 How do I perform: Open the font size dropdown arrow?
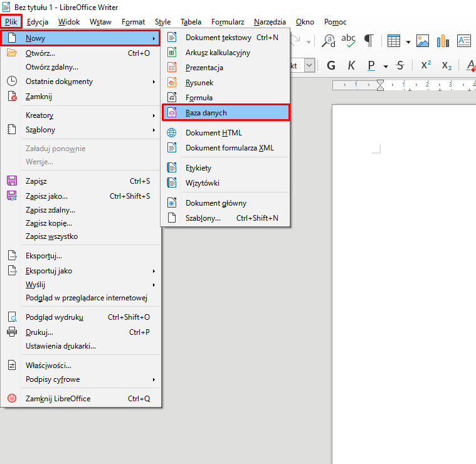309,66
